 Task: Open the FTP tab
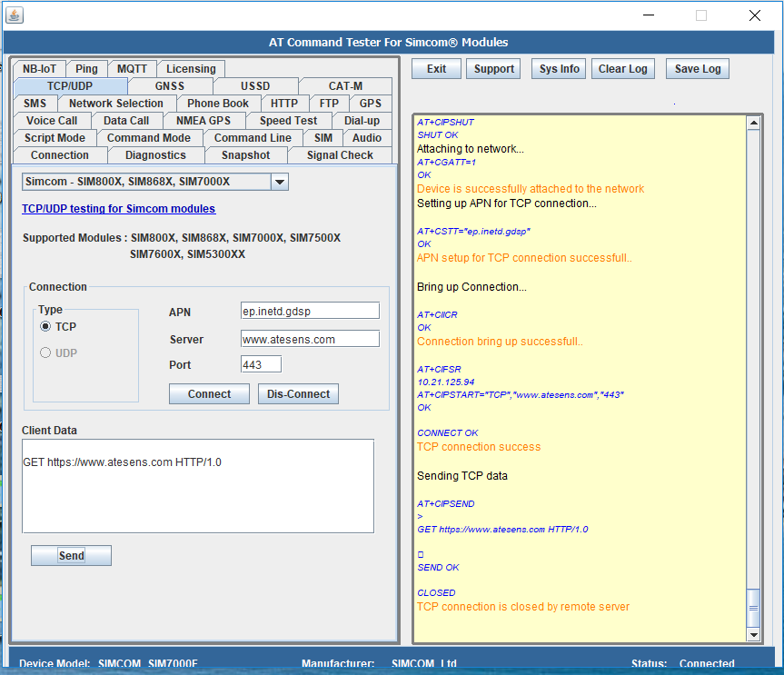click(329, 103)
